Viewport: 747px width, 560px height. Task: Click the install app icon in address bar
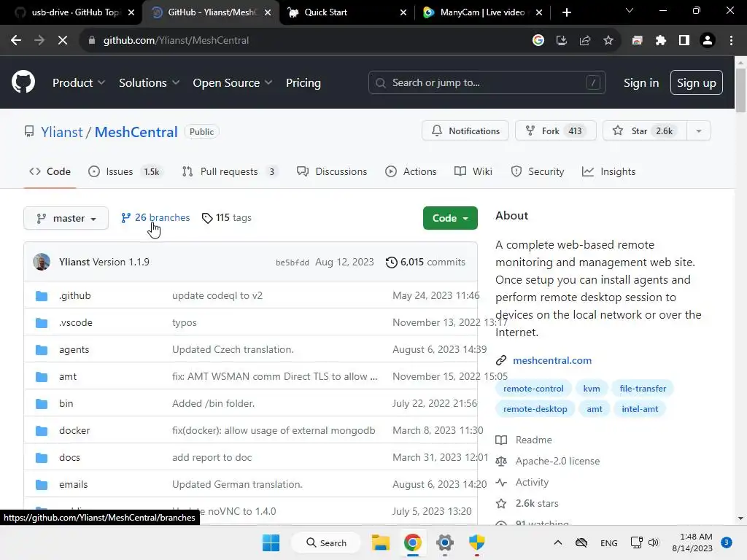(x=562, y=41)
